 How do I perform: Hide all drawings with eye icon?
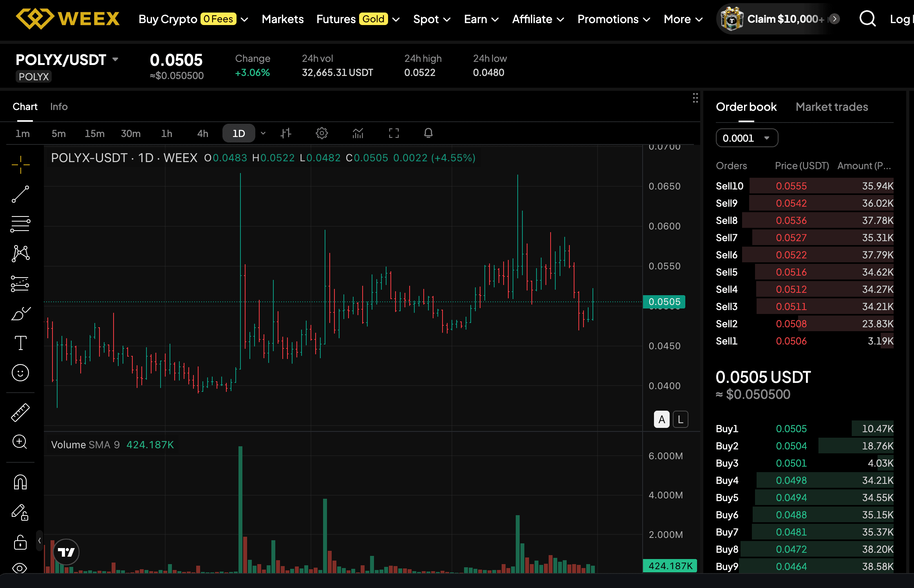coord(20,568)
